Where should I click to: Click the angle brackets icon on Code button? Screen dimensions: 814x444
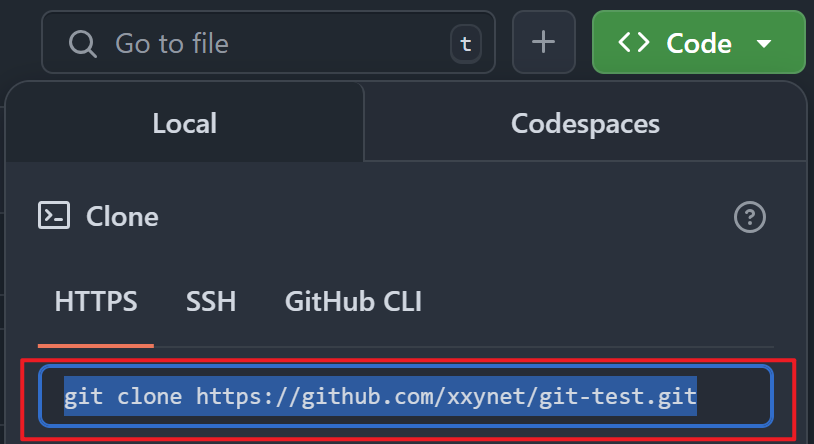pos(633,43)
